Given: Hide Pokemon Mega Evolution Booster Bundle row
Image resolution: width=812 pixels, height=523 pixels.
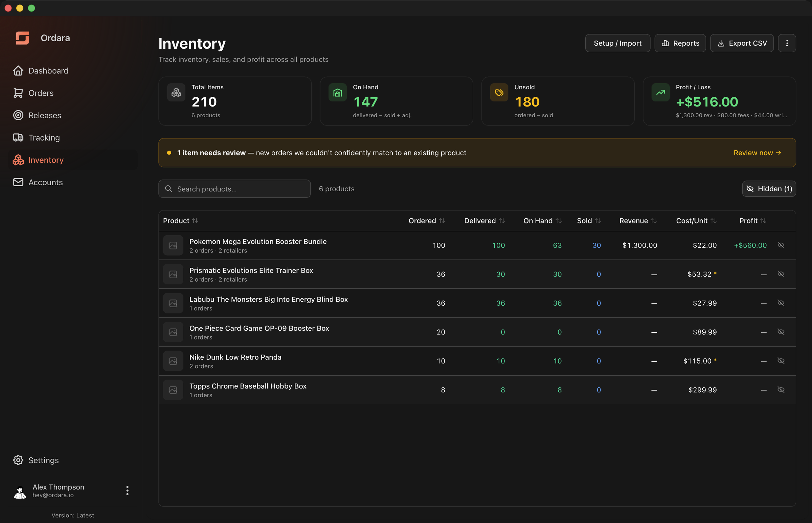Looking at the screenshot, I should (781, 245).
